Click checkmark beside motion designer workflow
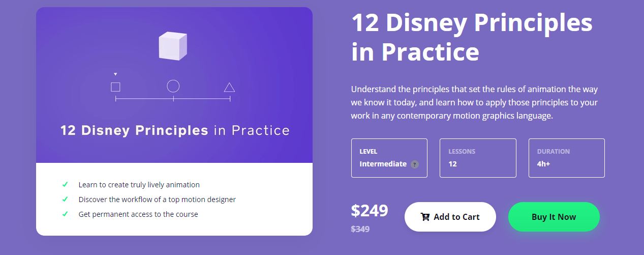The height and width of the screenshot is (255, 644). click(x=65, y=200)
